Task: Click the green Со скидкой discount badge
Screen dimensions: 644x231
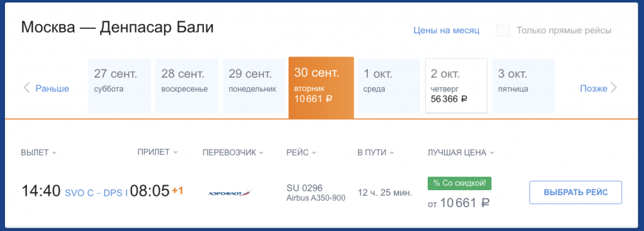Action: pyautogui.click(x=459, y=183)
